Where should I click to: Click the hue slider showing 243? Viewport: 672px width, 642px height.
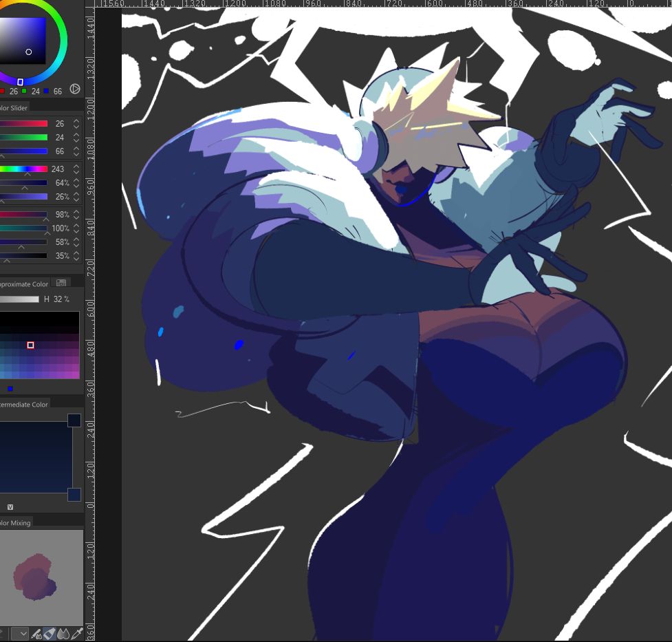pyautogui.click(x=23, y=169)
